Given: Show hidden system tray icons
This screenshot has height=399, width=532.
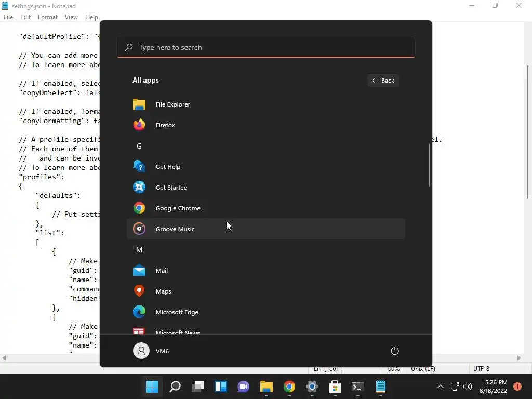Looking at the screenshot, I should coord(441,387).
